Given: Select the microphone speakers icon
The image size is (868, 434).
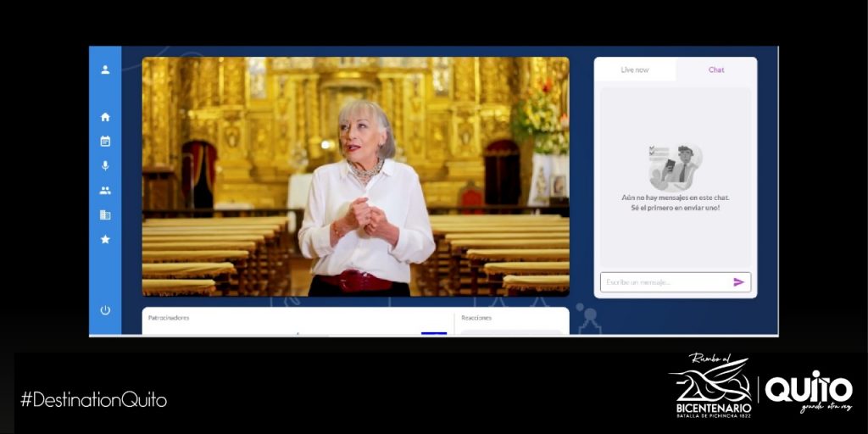Looking at the screenshot, I should pos(105,166).
